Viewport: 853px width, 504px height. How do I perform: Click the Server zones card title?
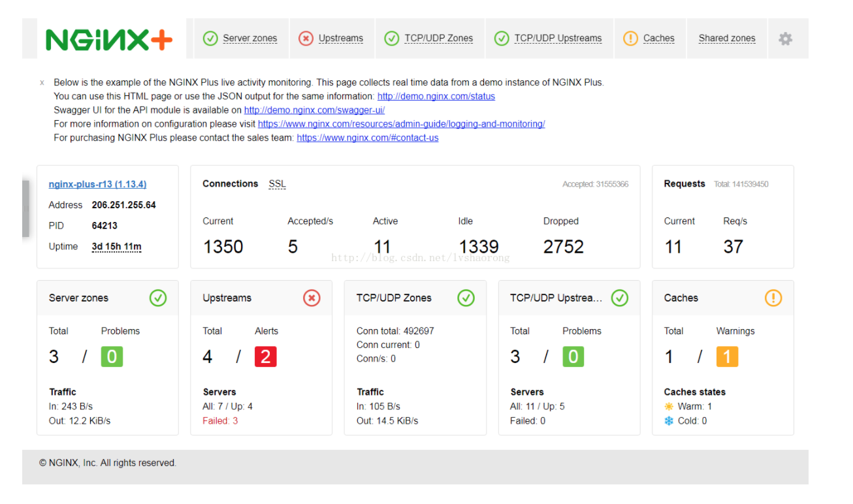(x=78, y=298)
